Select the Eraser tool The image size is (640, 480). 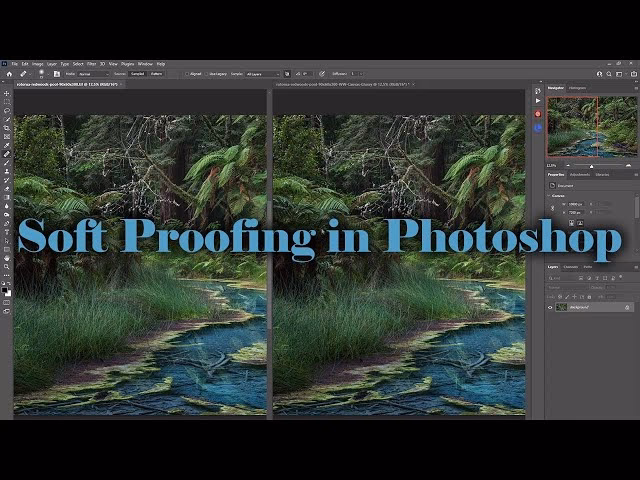pos(7,189)
